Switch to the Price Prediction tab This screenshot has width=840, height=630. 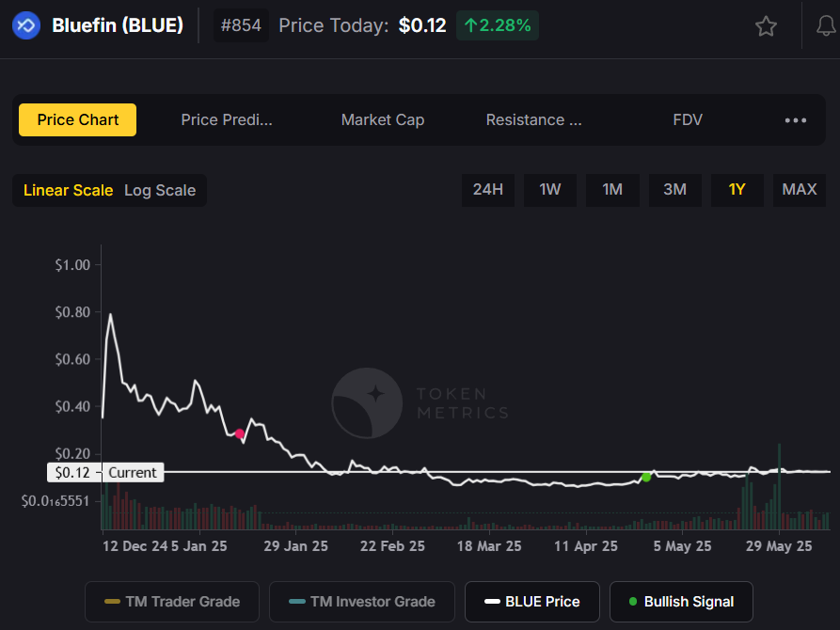(x=227, y=119)
